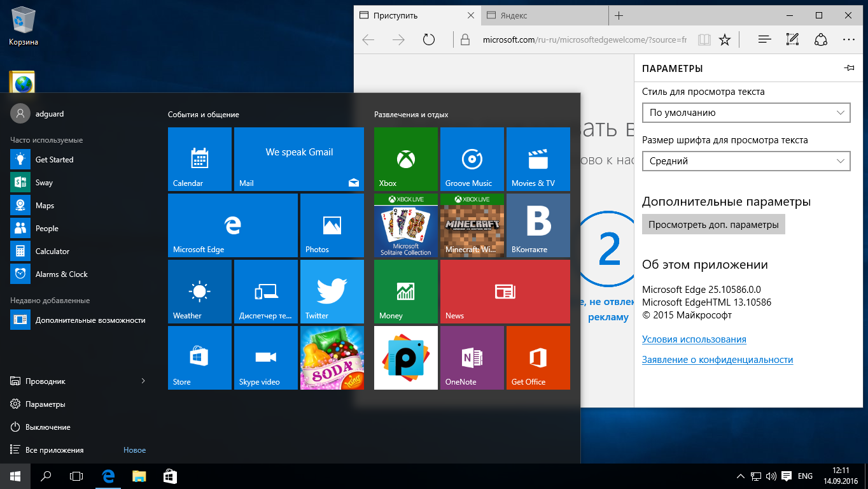Open the Minecraft tile
The height and width of the screenshot is (489, 868).
coord(472,225)
